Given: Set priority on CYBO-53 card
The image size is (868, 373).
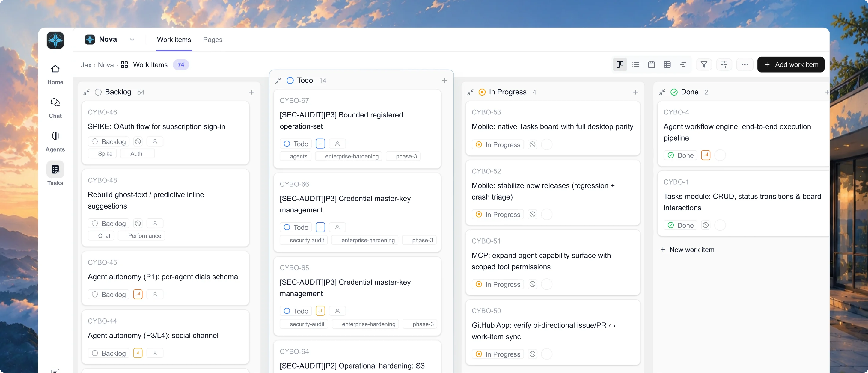Looking at the screenshot, I should tap(532, 144).
